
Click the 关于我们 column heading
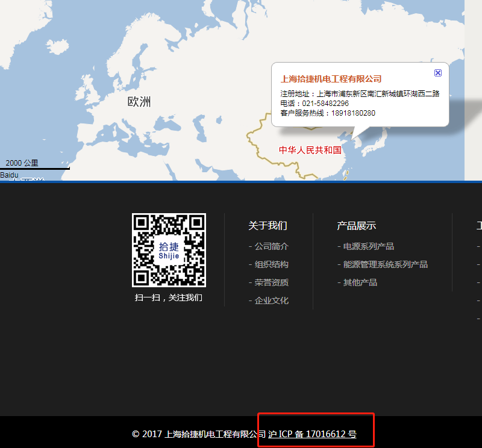pyautogui.click(x=268, y=225)
